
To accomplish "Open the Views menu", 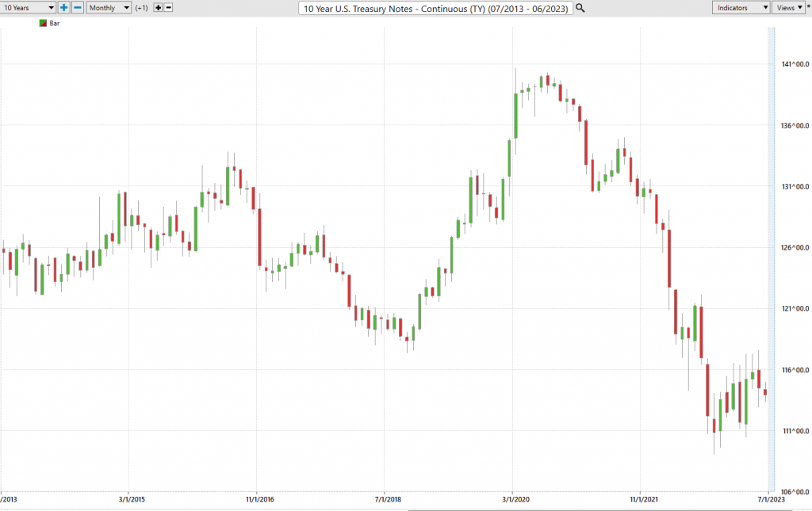I will point(789,8).
